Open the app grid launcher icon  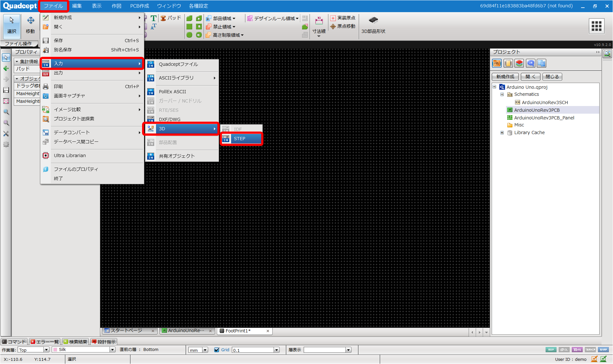(x=596, y=26)
